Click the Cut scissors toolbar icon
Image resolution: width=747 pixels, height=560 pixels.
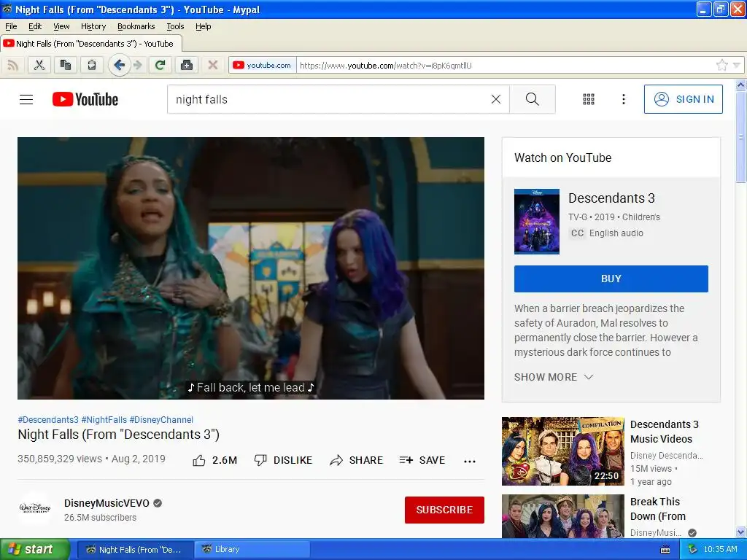point(39,65)
